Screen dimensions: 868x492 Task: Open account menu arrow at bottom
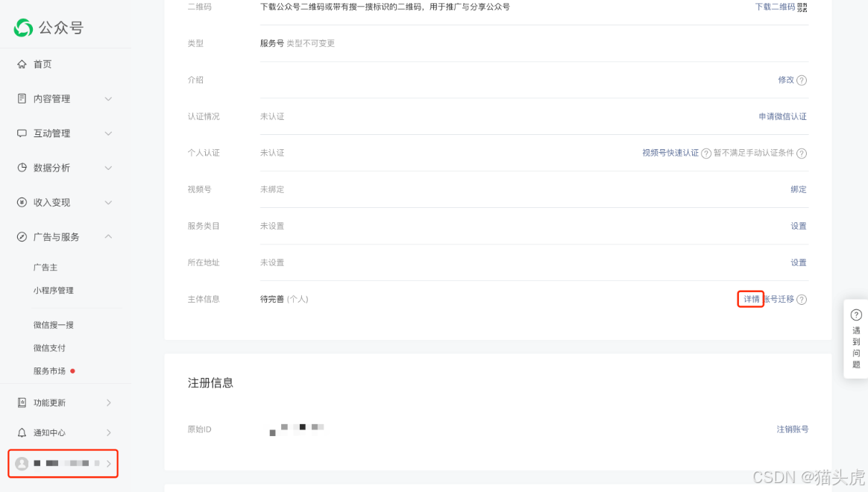pos(109,464)
